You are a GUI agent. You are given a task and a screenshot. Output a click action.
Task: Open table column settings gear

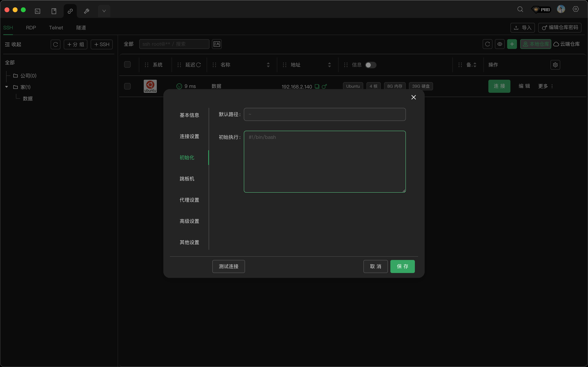pos(555,65)
